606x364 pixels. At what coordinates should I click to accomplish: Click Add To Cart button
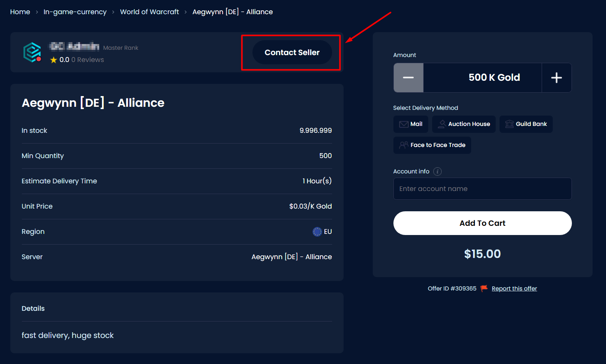tap(482, 223)
